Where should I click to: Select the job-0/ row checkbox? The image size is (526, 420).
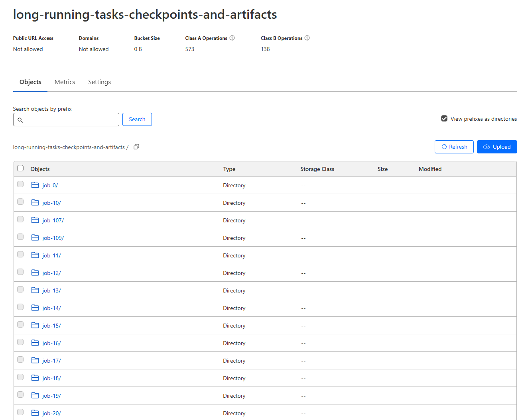click(x=20, y=184)
